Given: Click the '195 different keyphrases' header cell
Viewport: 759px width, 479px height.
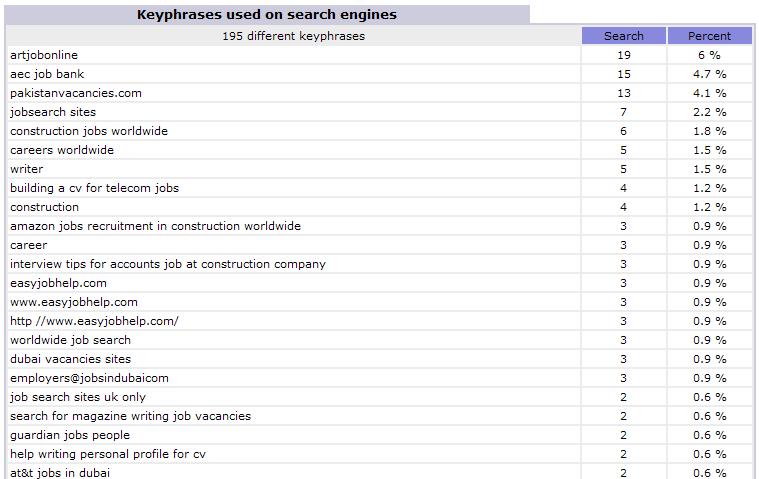Looking at the screenshot, I should pos(293,36).
